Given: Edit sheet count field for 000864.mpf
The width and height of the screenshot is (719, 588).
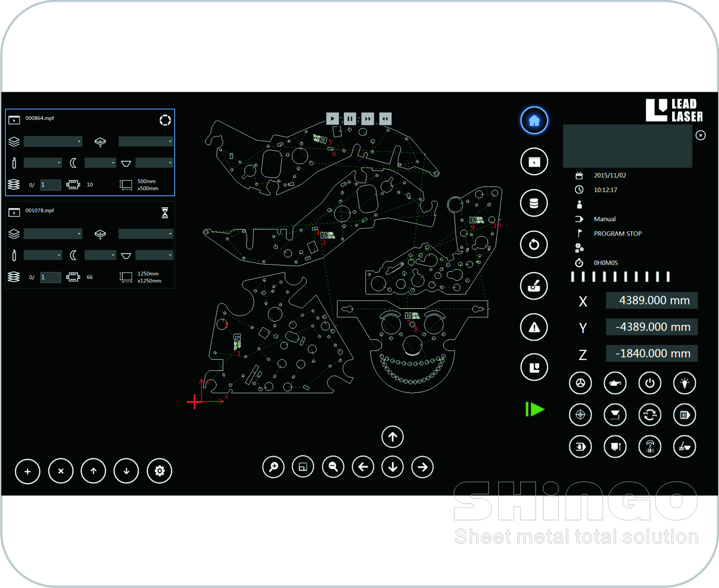Looking at the screenshot, I should [51, 185].
